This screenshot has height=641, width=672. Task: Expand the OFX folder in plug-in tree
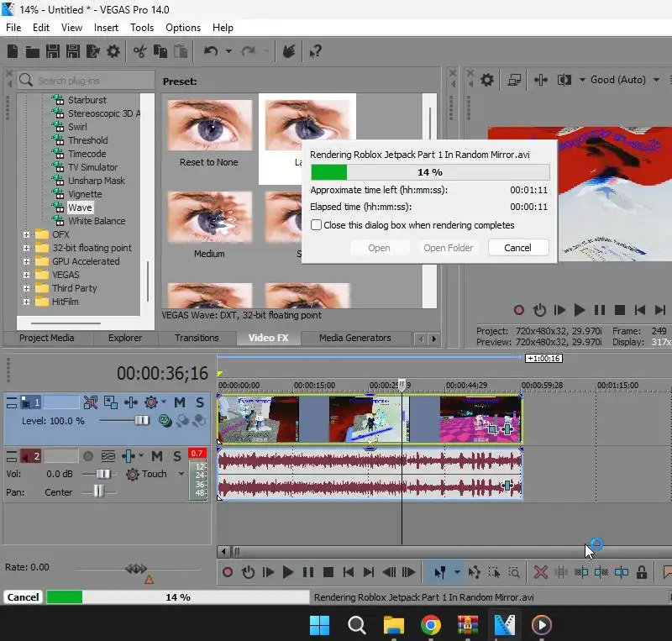point(26,234)
